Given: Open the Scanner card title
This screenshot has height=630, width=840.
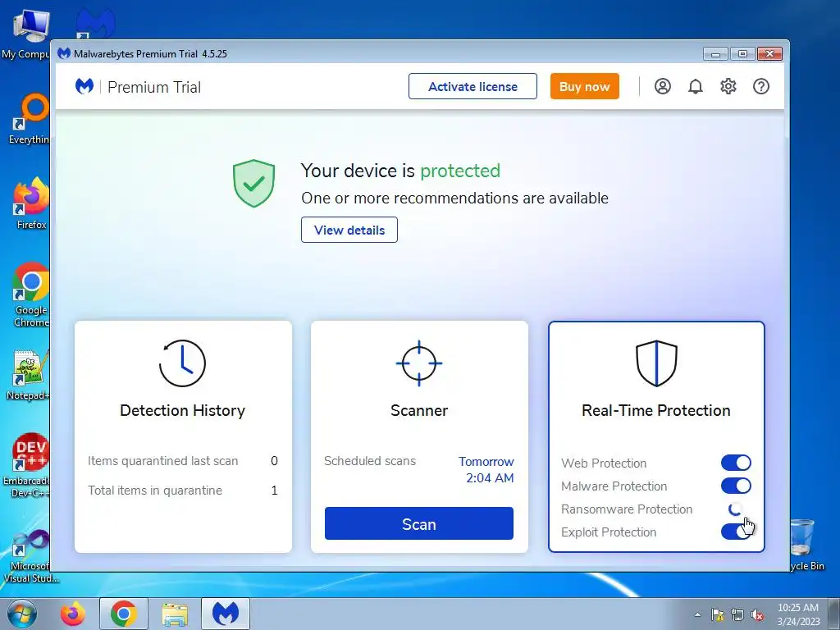Looking at the screenshot, I should click(419, 410).
